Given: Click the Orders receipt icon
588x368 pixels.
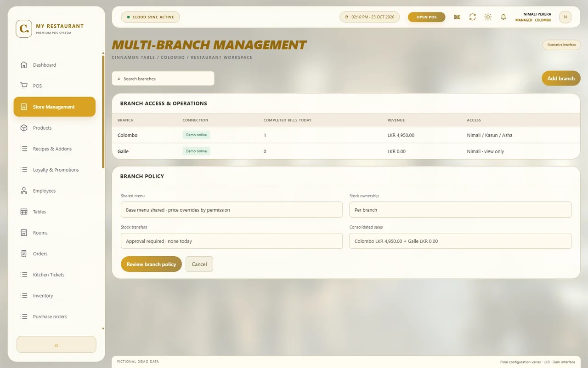Looking at the screenshot, I should coord(24,253).
